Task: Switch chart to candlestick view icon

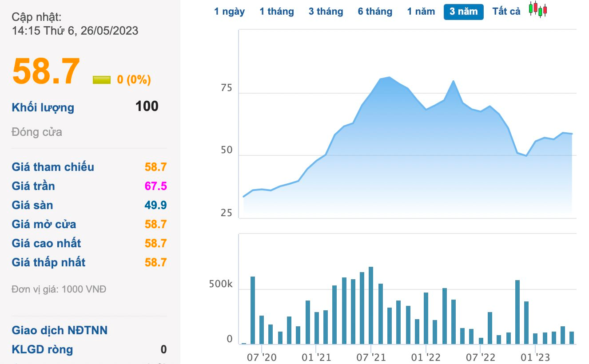Action: pyautogui.click(x=538, y=9)
